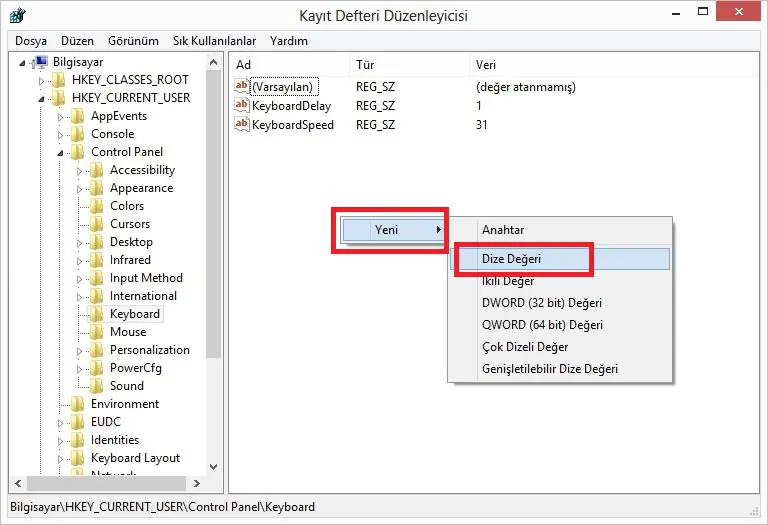This screenshot has height=525, width=768.
Task: Select the '(değer atanmamış)' data cell
Action: [x=526, y=87]
